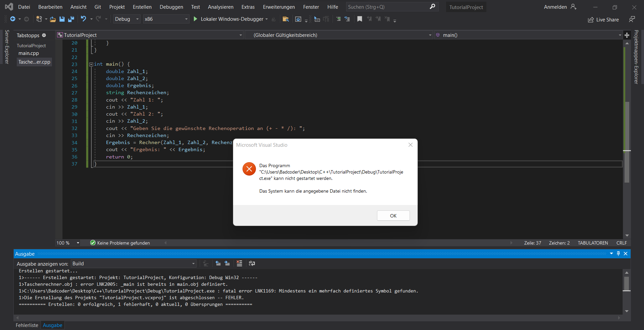Click the search magnifier in the search box
The width and height of the screenshot is (644, 330).
click(432, 7)
